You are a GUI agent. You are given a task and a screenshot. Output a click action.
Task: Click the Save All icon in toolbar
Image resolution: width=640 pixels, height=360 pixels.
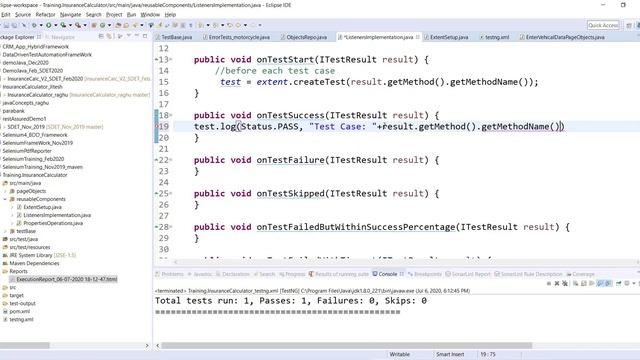pos(14,25)
